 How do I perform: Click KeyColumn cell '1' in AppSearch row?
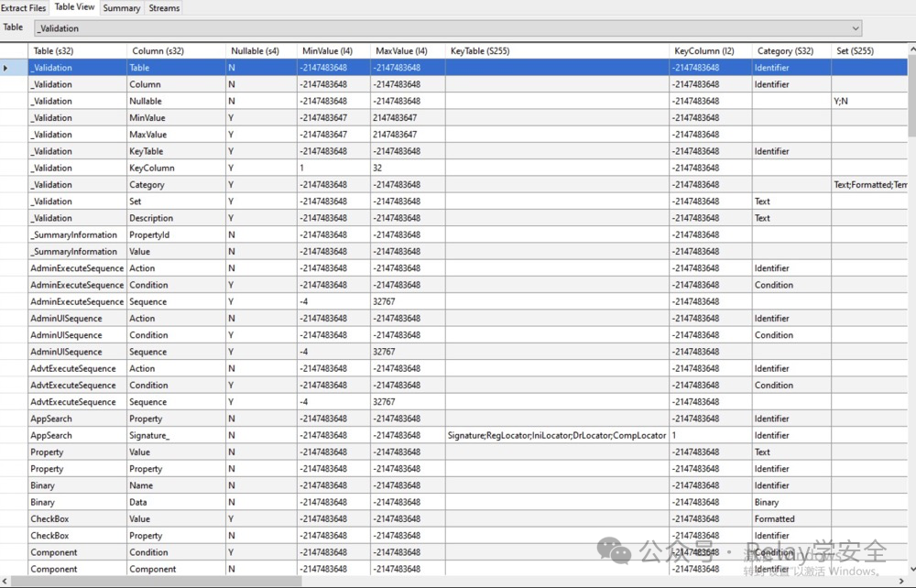point(711,436)
